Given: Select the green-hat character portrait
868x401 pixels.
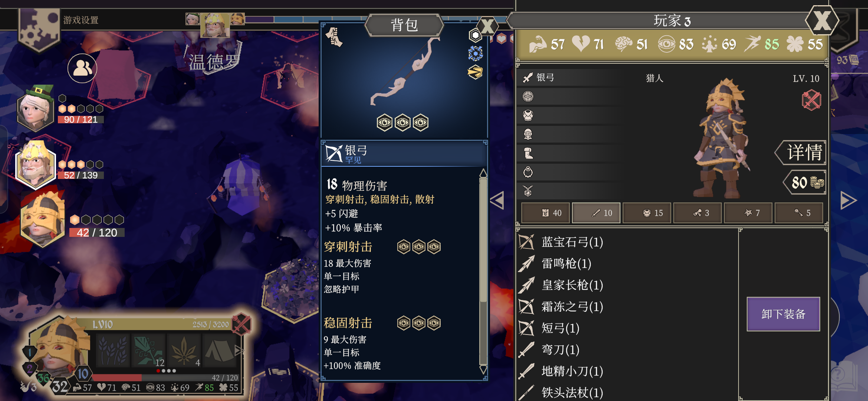Looking at the screenshot, I should point(36,108).
